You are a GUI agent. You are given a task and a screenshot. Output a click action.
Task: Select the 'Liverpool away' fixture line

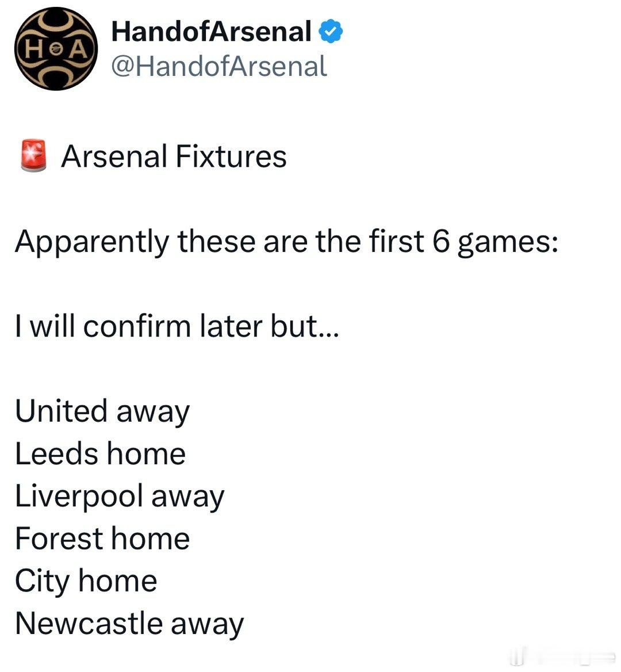coord(120,497)
